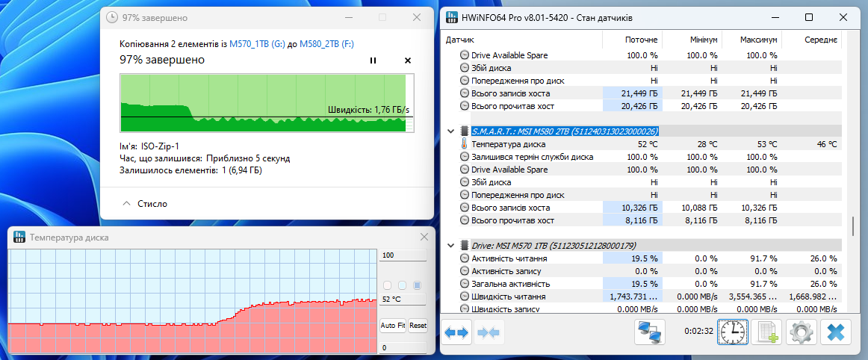Click the elapsed time 0:02:32
The image size is (868, 360).
(698, 332)
